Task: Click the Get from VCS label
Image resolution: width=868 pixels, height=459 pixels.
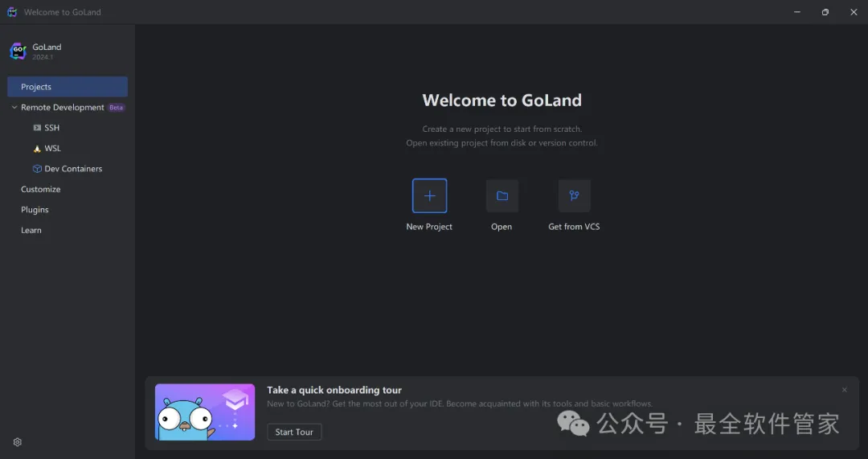Action: pos(574,227)
